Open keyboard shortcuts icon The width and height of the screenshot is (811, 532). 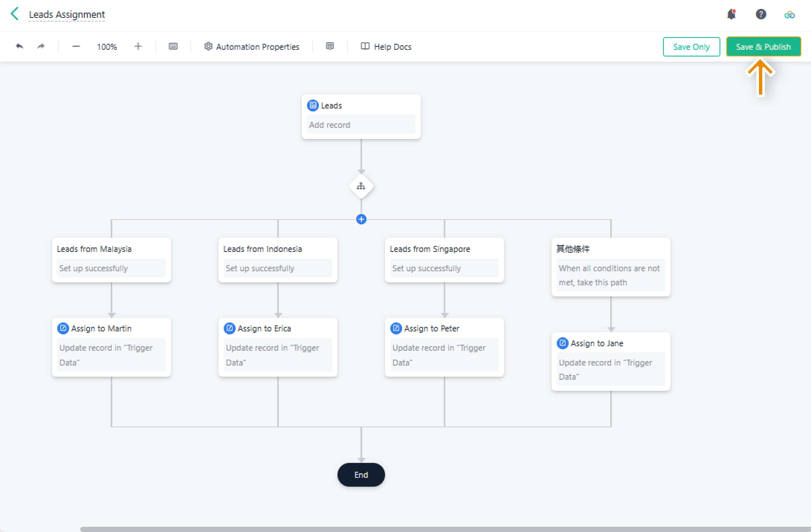173,46
